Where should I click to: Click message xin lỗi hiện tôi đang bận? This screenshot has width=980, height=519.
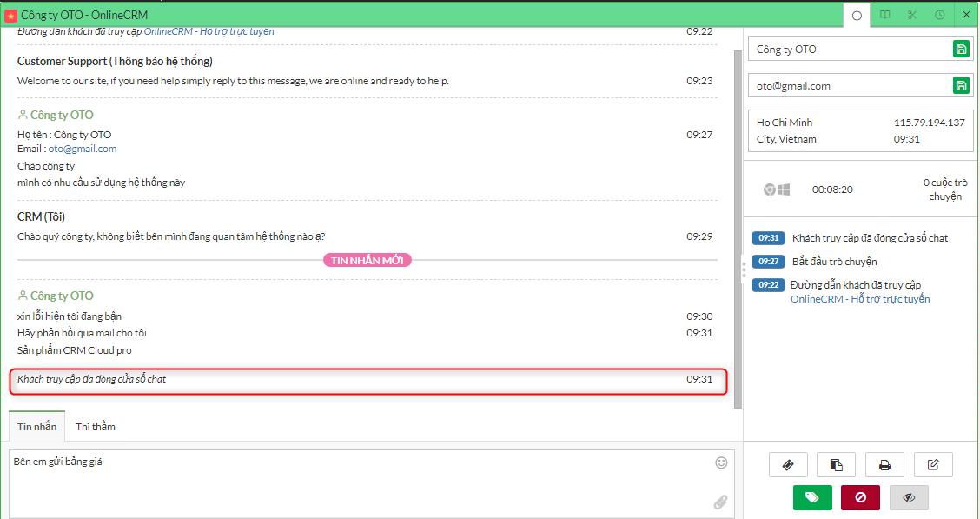coord(70,316)
